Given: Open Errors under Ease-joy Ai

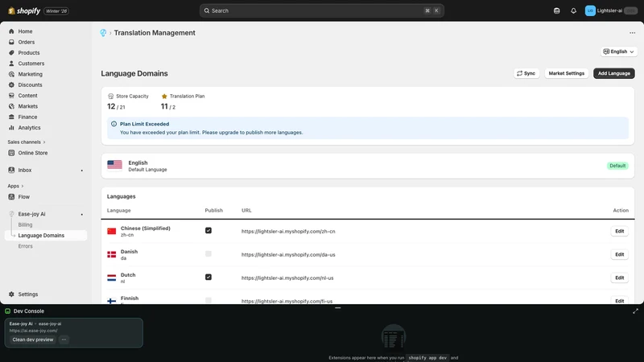Looking at the screenshot, I should coord(25,246).
